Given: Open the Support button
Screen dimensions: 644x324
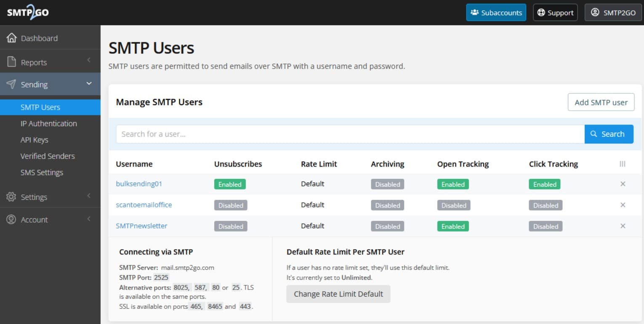Looking at the screenshot, I should (x=556, y=13).
